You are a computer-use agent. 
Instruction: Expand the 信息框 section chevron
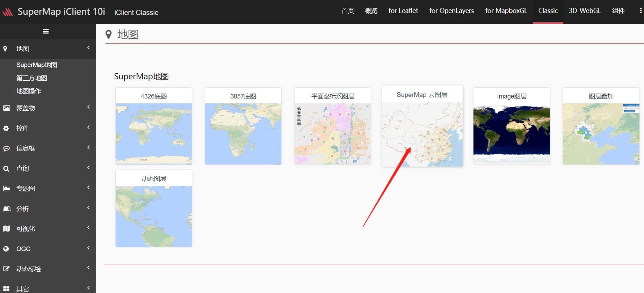tap(88, 147)
